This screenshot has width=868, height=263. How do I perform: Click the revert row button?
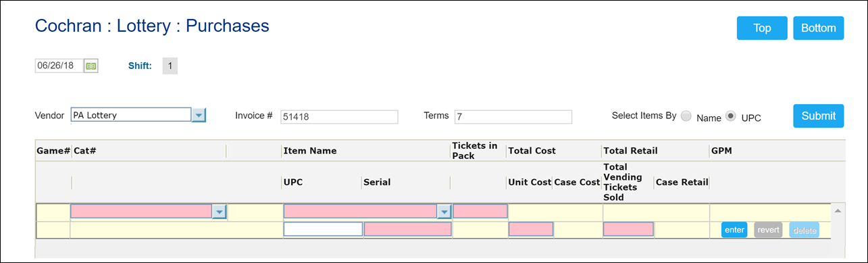point(768,230)
